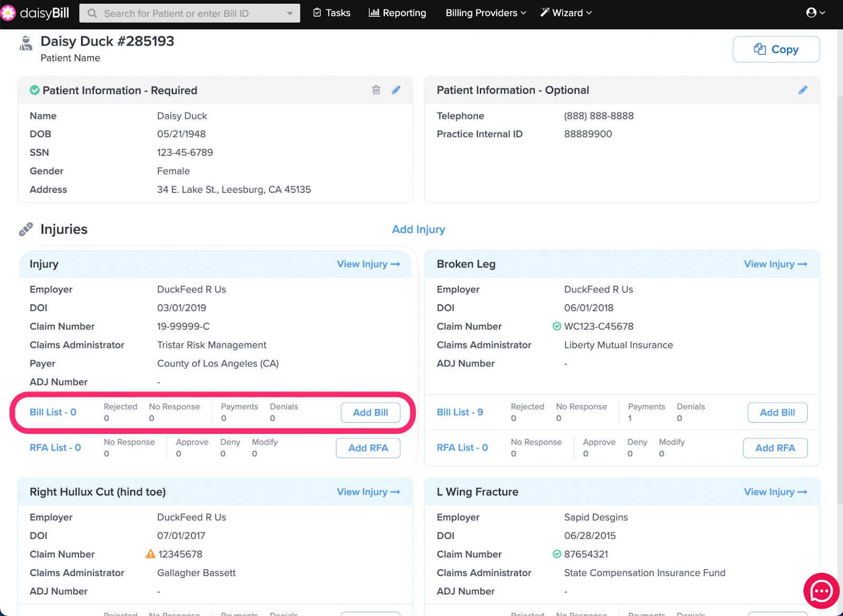Viewport: 843px width, 616px height.
Task: Go to Reporting in the navbar
Action: pyautogui.click(x=397, y=13)
